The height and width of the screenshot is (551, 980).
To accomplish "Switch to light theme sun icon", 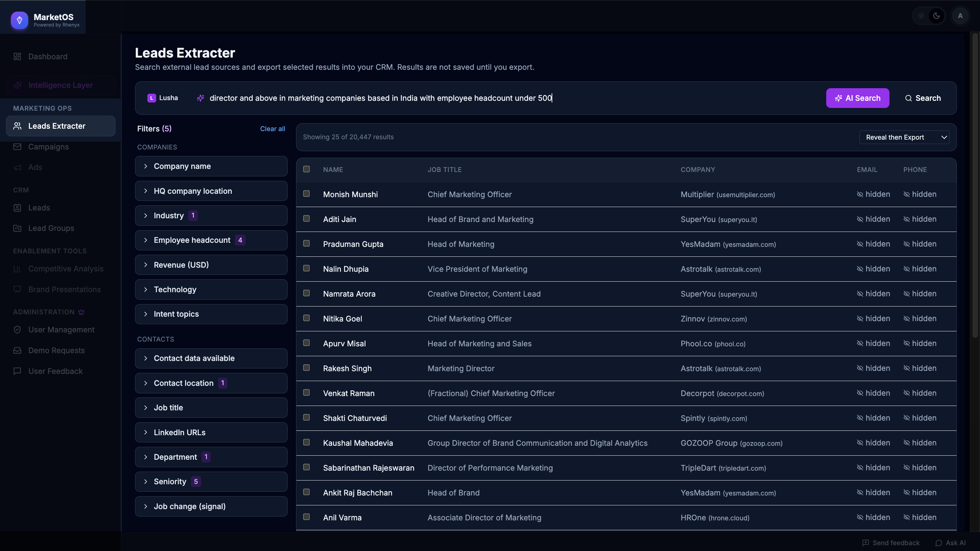I will click(921, 16).
